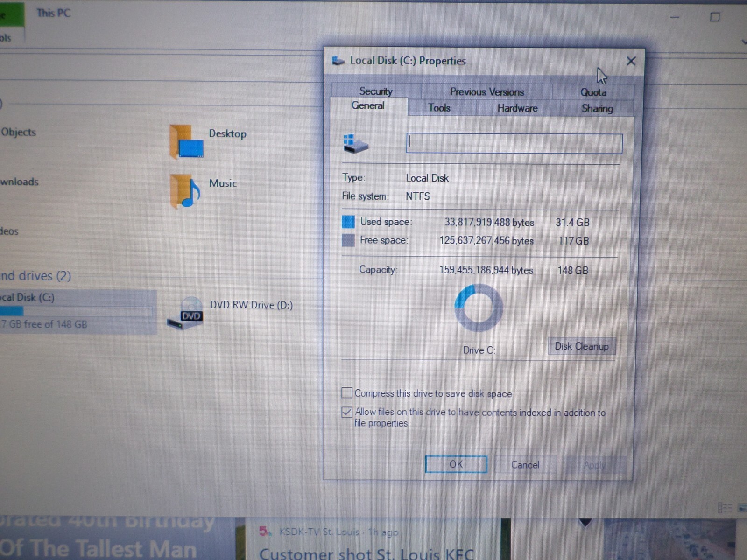Click the drive icon in General tab

(x=356, y=144)
